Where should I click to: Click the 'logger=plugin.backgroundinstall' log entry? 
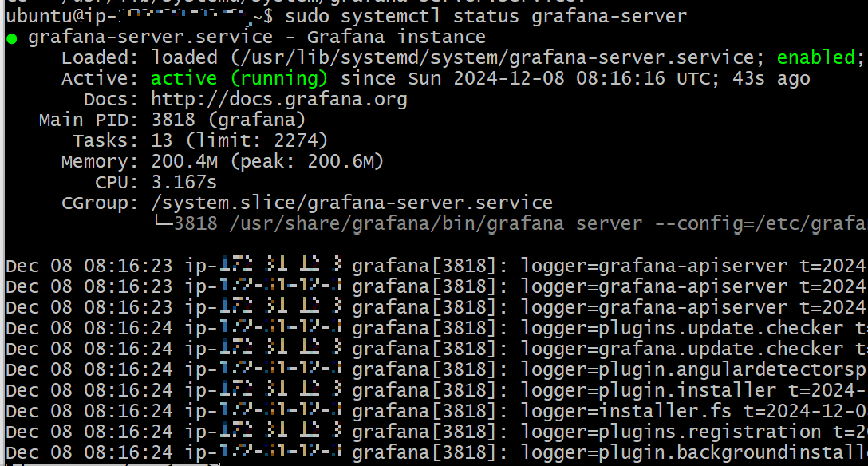(693, 452)
